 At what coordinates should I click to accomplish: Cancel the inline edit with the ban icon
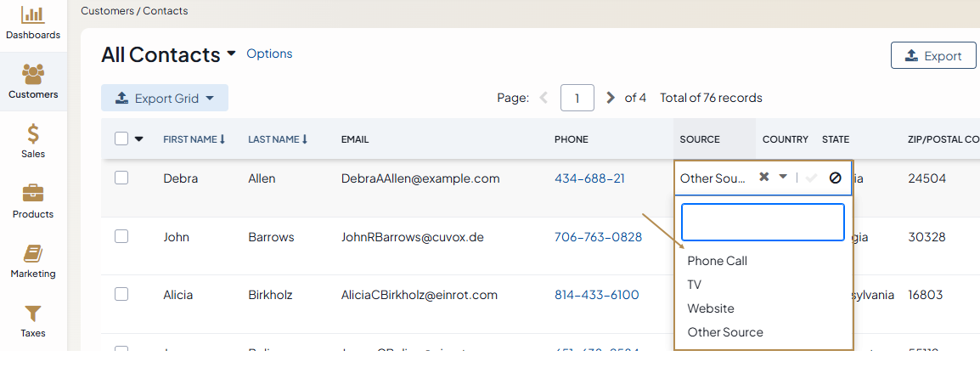[835, 178]
